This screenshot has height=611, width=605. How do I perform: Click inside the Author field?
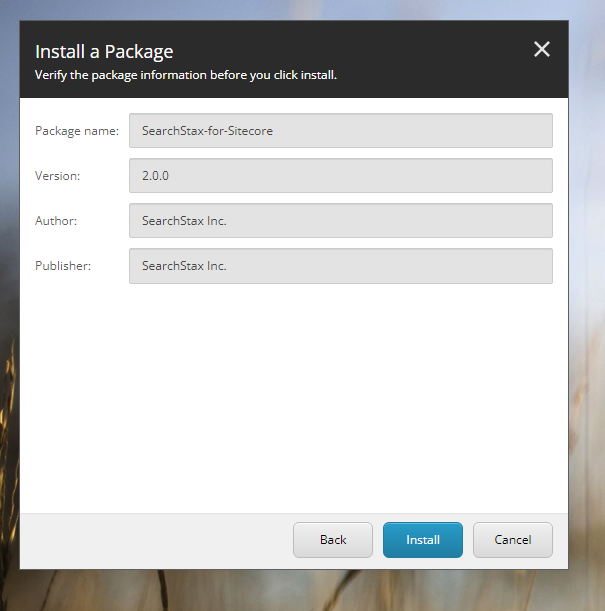tap(340, 220)
